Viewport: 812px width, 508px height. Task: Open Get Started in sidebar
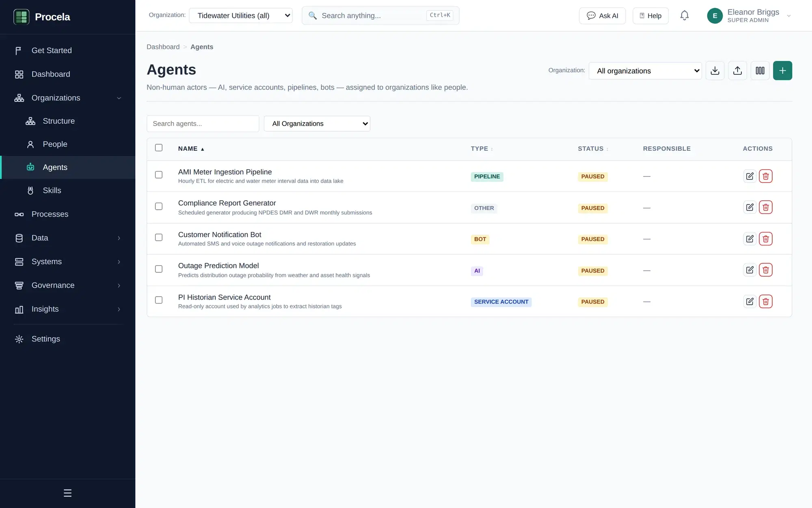click(67, 50)
